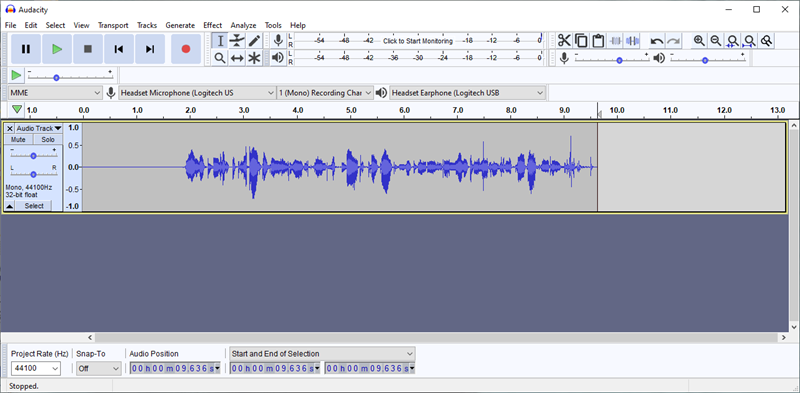Adjust the track pan L/R slider
The width and height of the screenshot is (800, 393).
(x=34, y=174)
